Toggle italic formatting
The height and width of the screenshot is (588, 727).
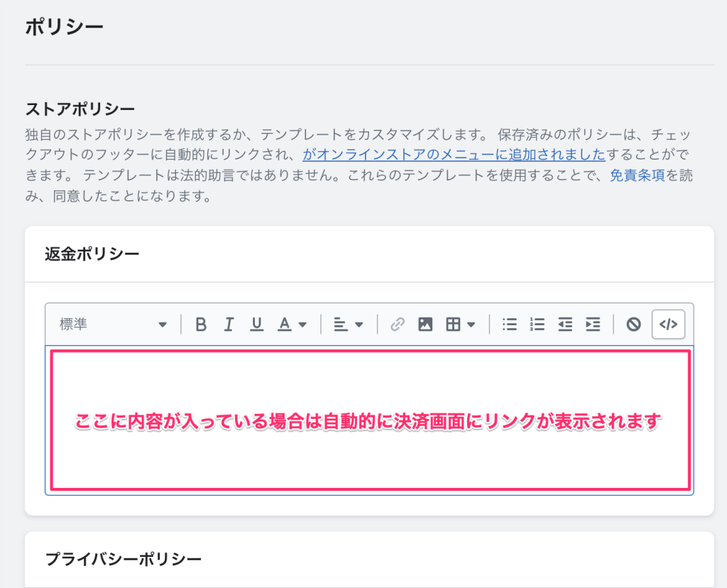tap(228, 324)
